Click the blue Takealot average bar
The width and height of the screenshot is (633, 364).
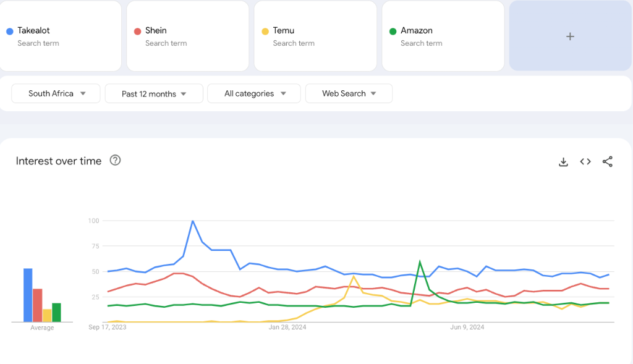point(28,295)
